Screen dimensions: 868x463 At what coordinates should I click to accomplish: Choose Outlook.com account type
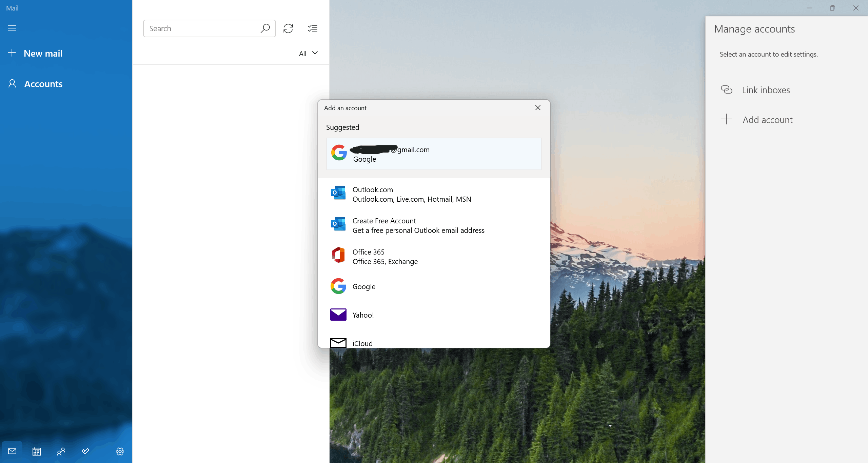tap(434, 194)
